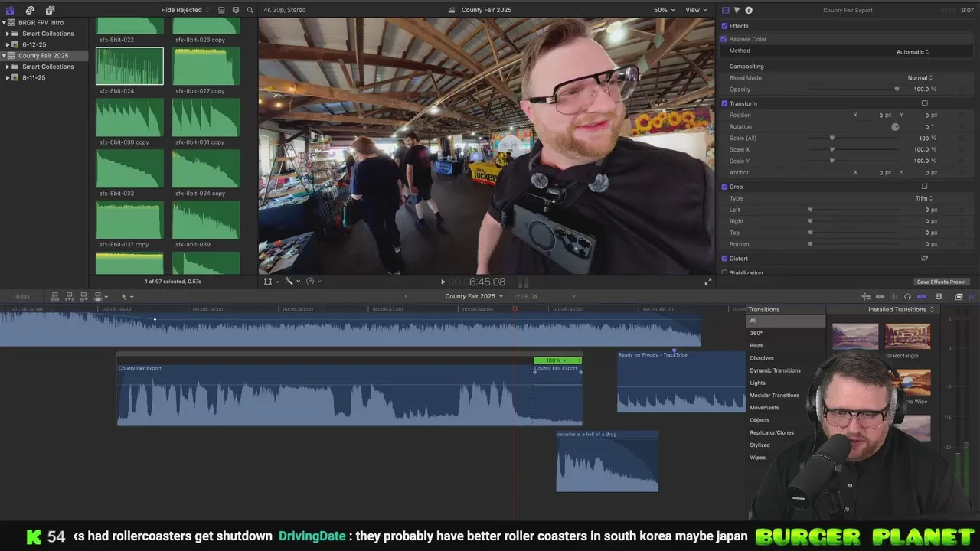Image resolution: width=980 pixels, height=551 pixels.
Task: Open the Select tool arrow menu
Action: (x=127, y=296)
